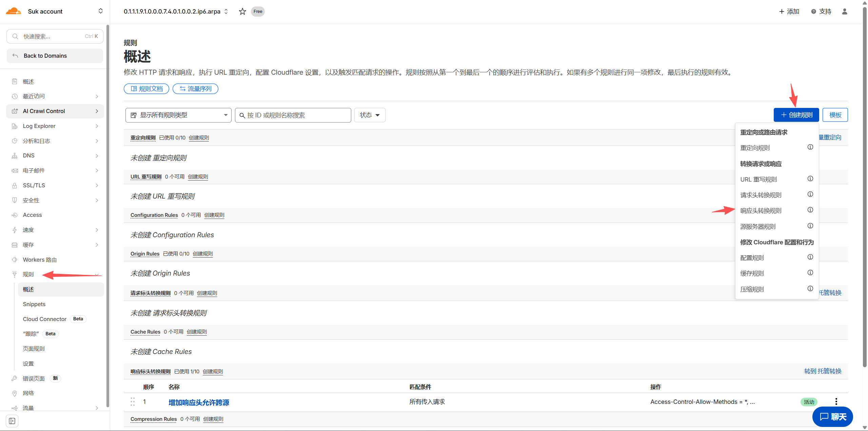
Task: Expand 分析和日志 submenu
Action: coord(97,141)
